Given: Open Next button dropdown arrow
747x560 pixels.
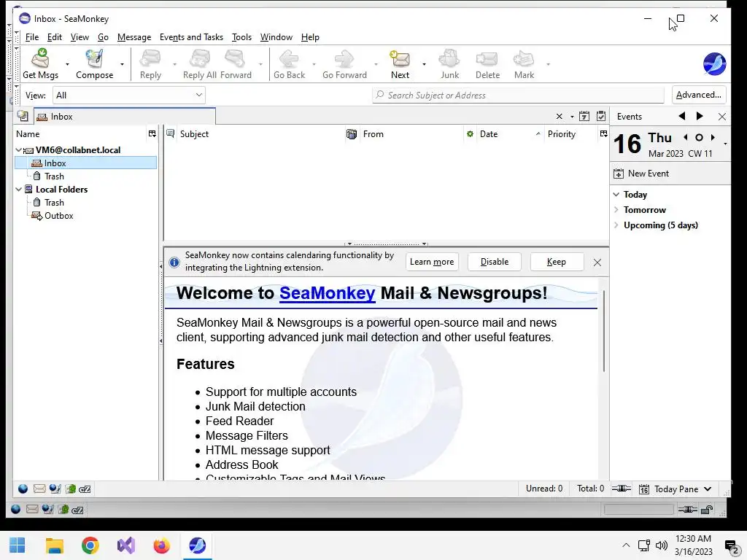Looking at the screenshot, I should pos(424,64).
